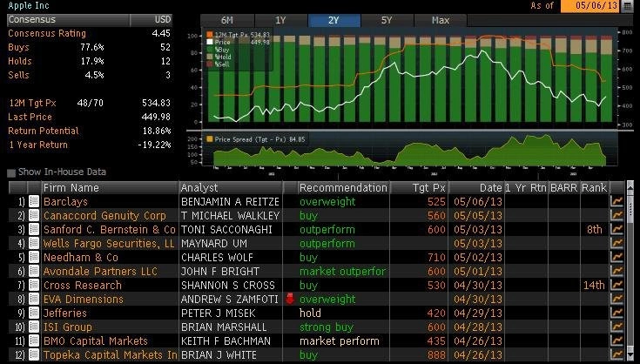The height and width of the screenshot is (364, 640).
Task: Switch chart to Max range
Action: [441, 20]
